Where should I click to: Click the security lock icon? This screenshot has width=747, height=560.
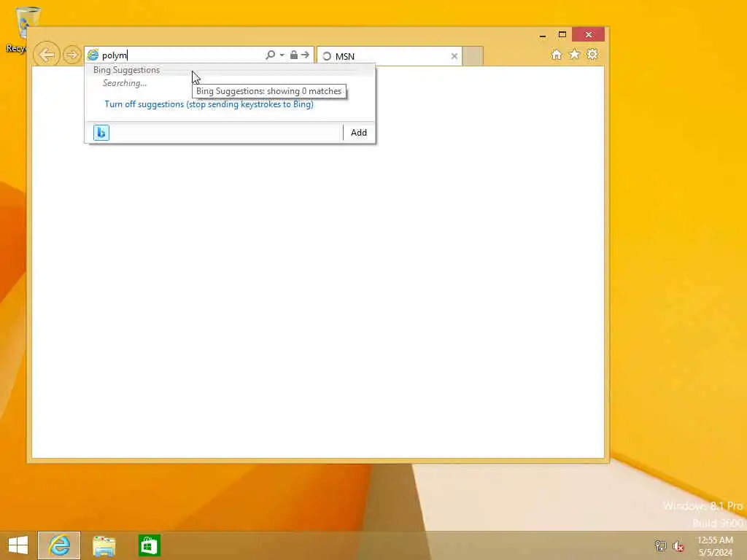coord(294,55)
